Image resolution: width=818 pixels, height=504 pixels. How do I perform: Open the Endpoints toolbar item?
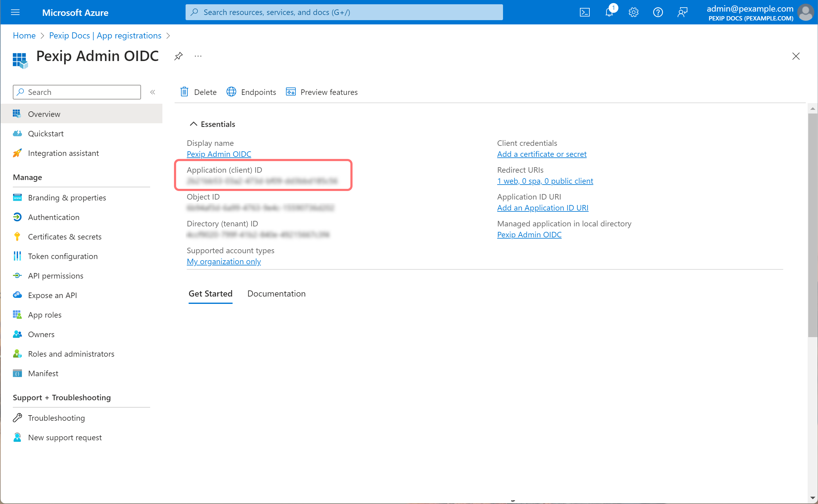click(x=251, y=92)
